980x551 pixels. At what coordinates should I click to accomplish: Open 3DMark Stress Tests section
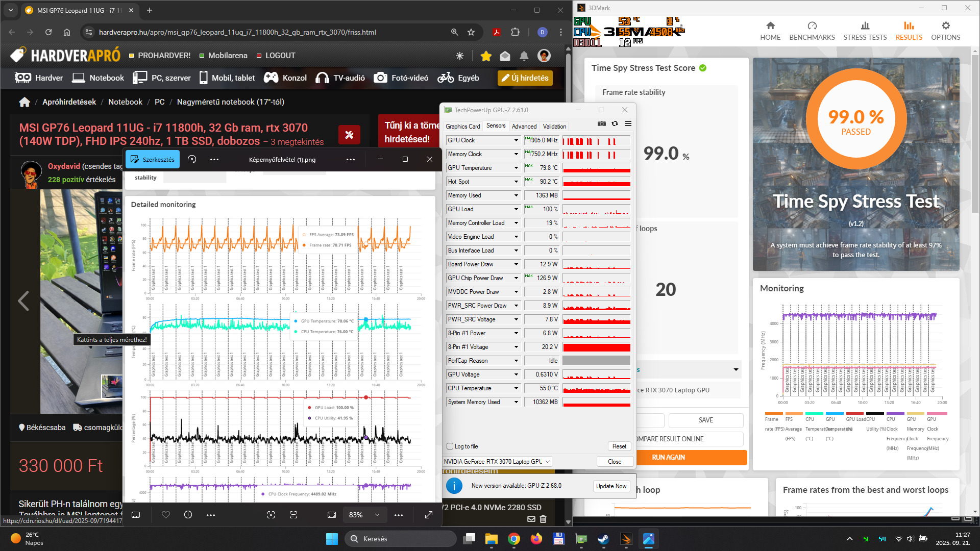point(865,31)
